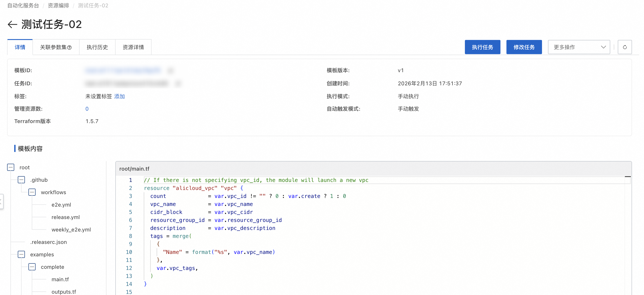Click the blurred 模板ID link

[x=123, y=70]
